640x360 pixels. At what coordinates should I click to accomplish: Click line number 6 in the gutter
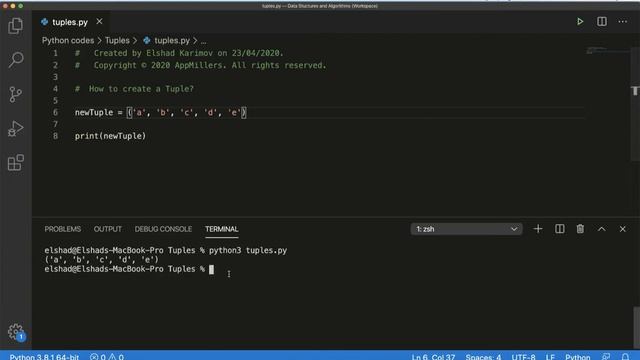pyautogui.click(x=56, y=112)
